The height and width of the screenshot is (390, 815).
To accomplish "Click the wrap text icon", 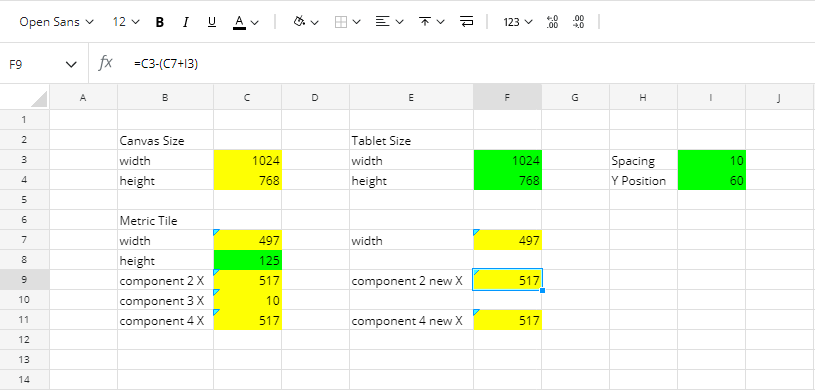I will coord(467,22).
